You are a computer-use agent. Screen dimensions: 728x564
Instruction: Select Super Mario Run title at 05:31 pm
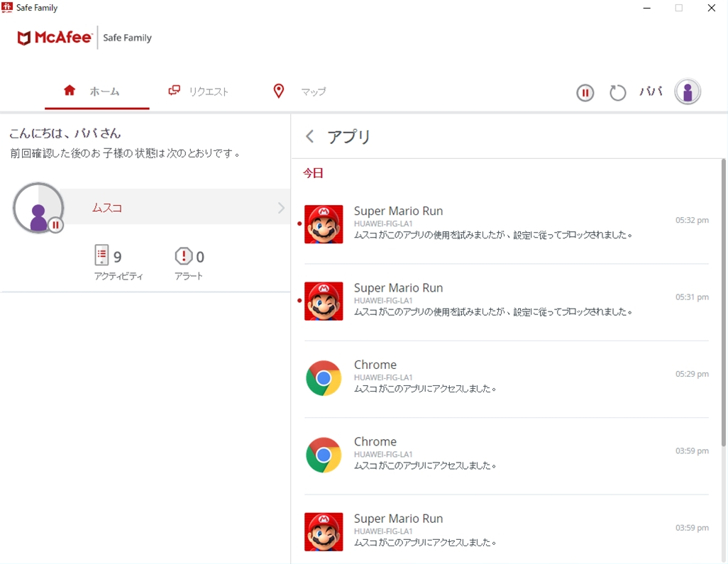pyautogui.click(x=398, y=288)
